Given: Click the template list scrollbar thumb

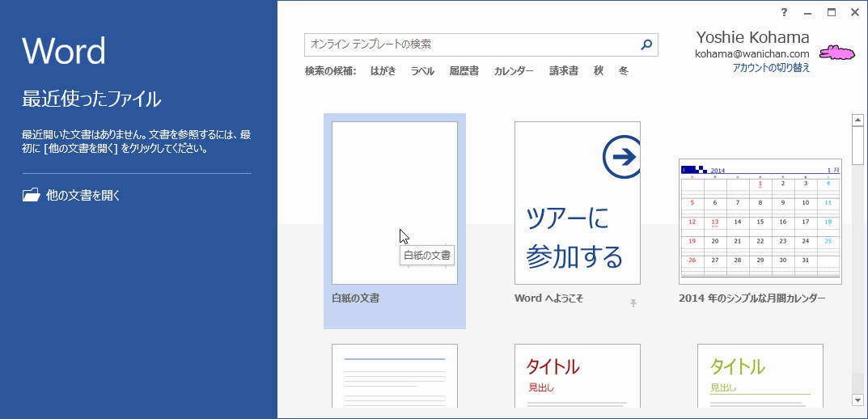Looking at the screenshot, I should point(857,146).
